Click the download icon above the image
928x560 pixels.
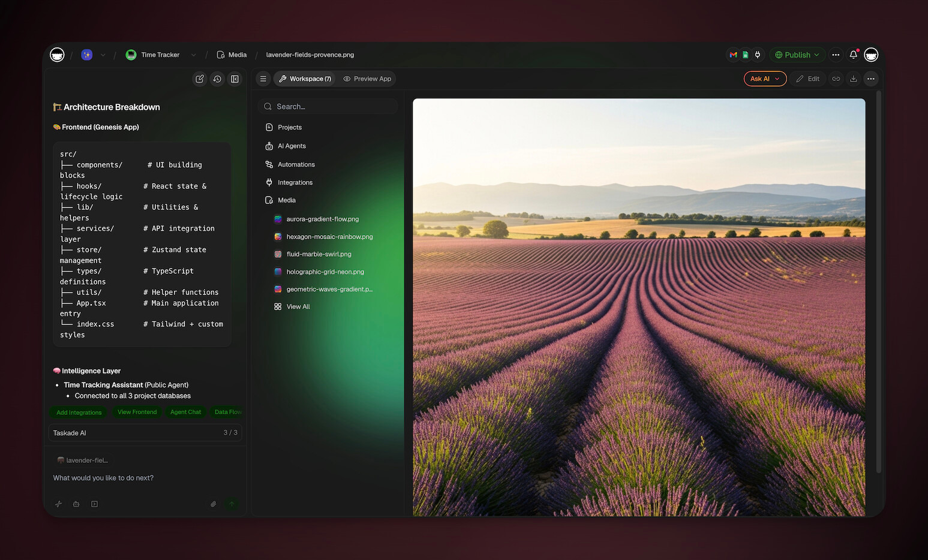(x=853, y=79)
